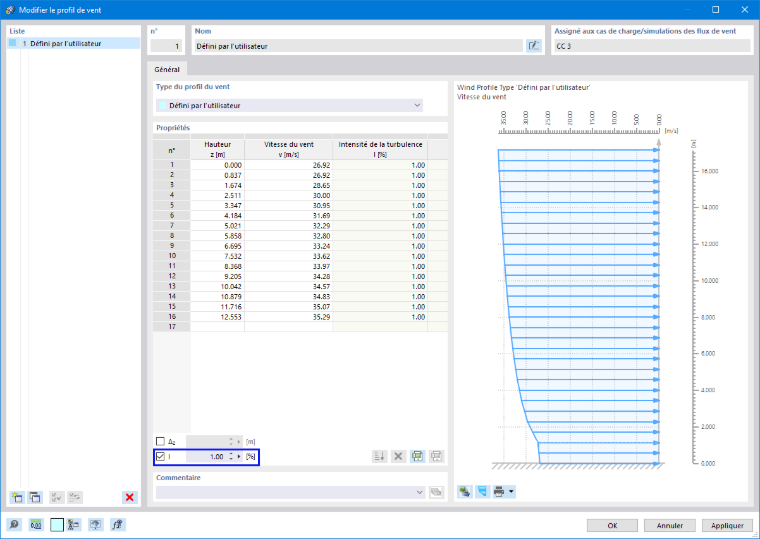The width and height of the screenshot is (760, 539).
Task: Click the gray X delete row icon
Action: point(398,456)
